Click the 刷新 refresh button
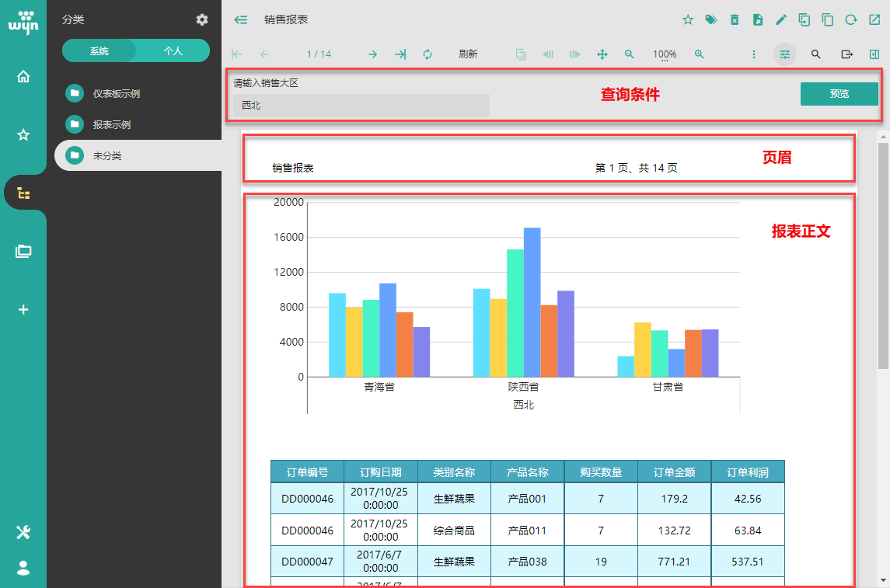Image resolution: width=890 pixels, height=588 pixels. pyautogui.click(x=468, y=54)
